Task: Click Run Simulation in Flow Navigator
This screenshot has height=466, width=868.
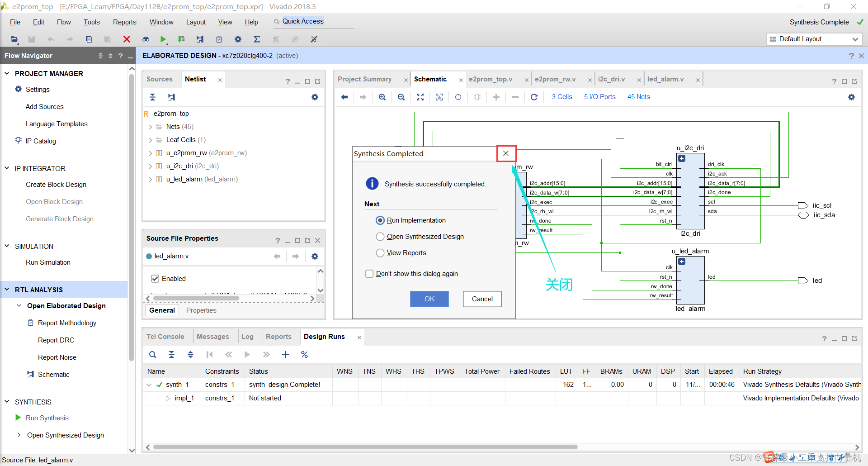Action: click(48, 262)
